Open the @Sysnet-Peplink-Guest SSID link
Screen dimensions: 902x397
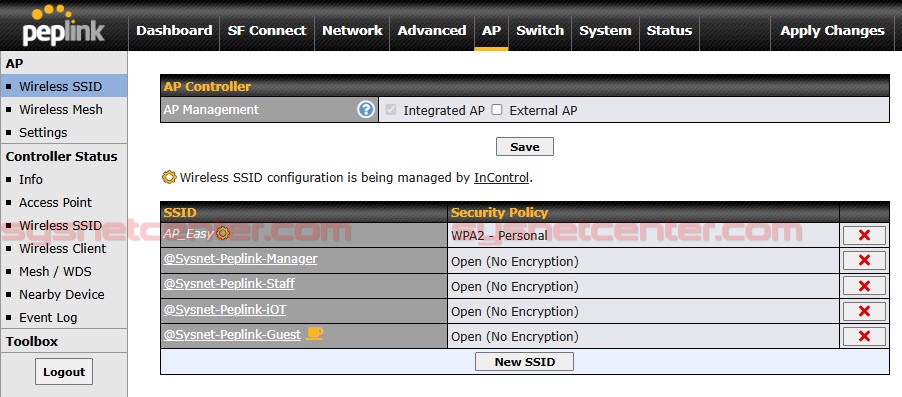(x=232, y=334)
